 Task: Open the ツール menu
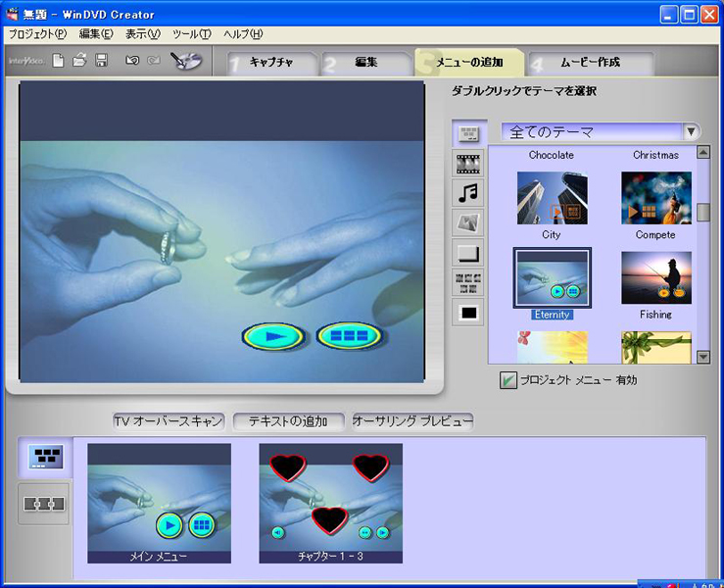pos(191,34)
